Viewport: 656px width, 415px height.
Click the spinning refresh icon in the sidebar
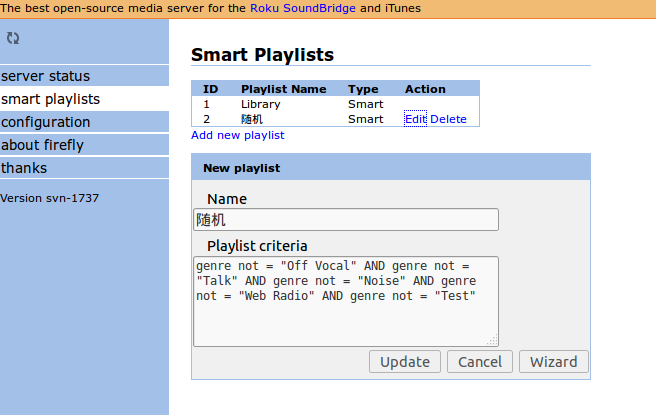pyautogui.click(x=13, y=38)
